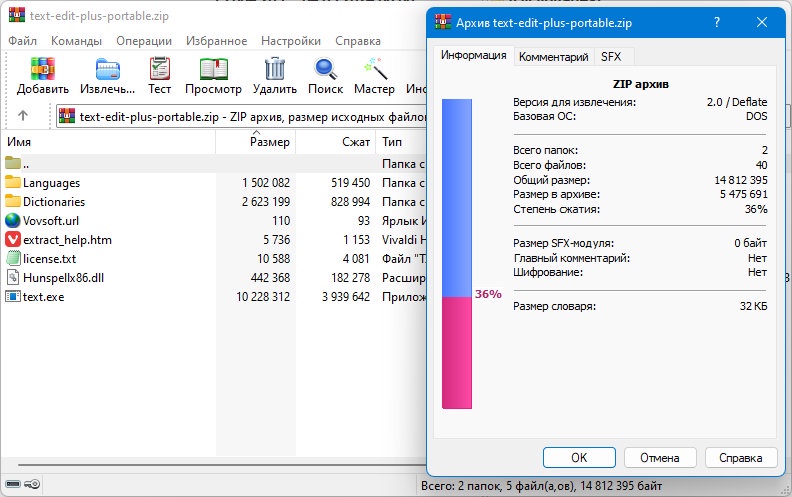
Task: Click the 2.0 / Deflate version value
Action: [x=736, y=102]
